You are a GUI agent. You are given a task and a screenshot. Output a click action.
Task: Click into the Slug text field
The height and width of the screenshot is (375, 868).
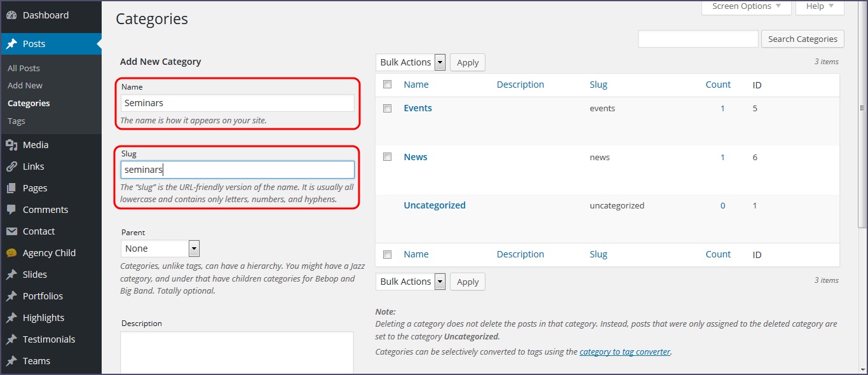237,170
